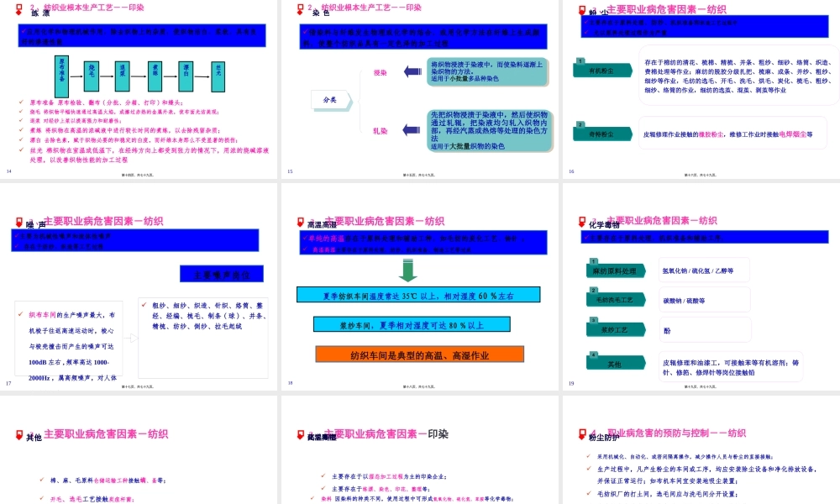Screen dimensions: 840x504
Task: Click the blue summary box on slide 14
Action: pyautogui.click(x=142, y=35)
